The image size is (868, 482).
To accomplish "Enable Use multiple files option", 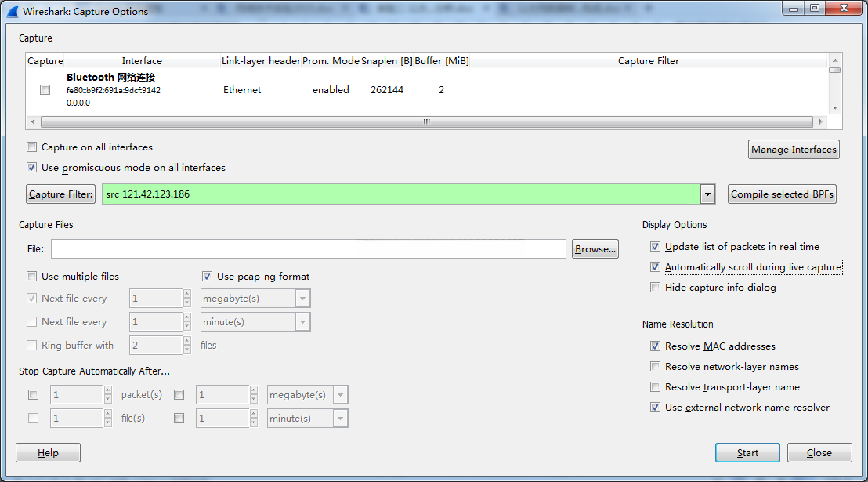I will pos(31,277).
